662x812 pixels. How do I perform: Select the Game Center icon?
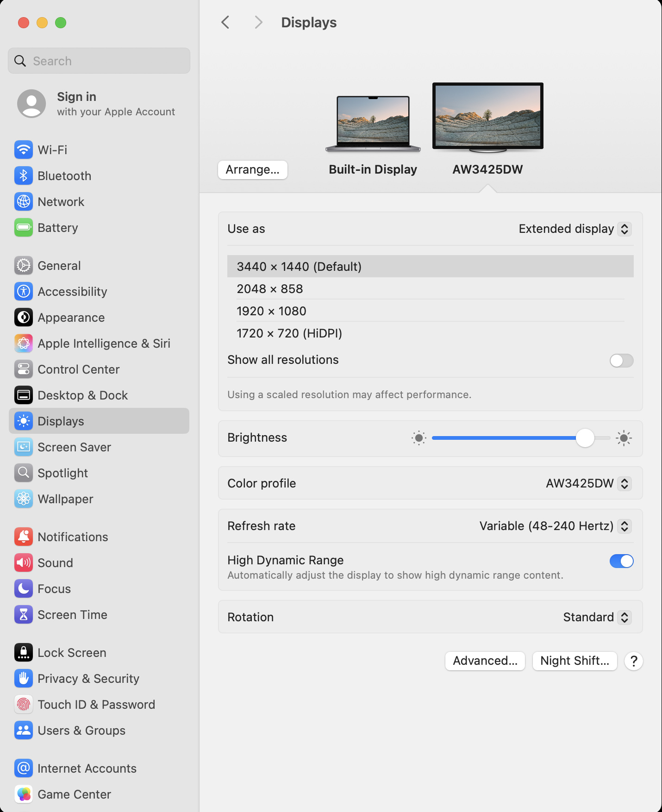(24, 794)
